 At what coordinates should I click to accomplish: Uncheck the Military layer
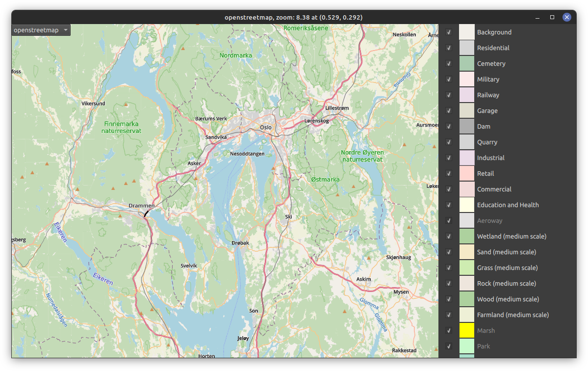coord(448,79)
